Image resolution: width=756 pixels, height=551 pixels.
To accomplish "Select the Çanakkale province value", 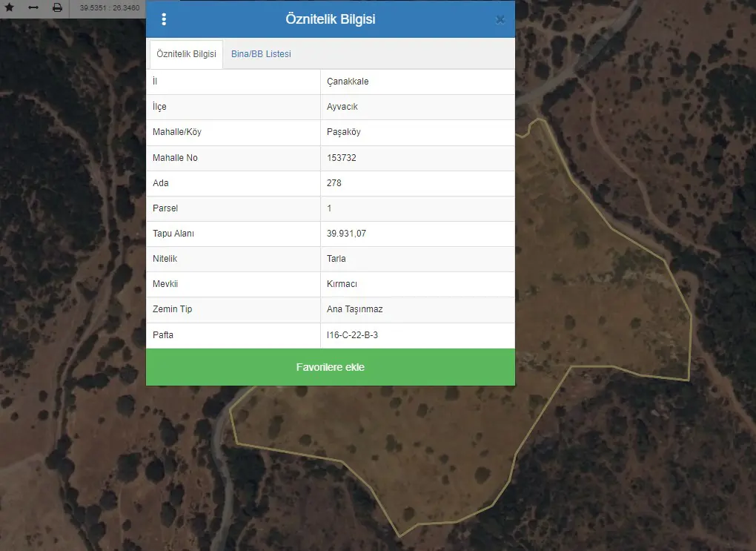I will tap(348, 82).
